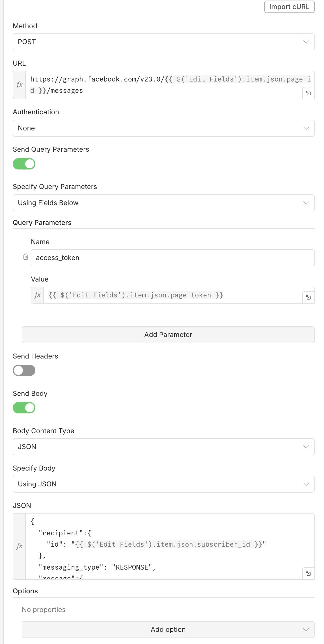
Task: Open expression editor for the query Value field
Action: (308, 297)
